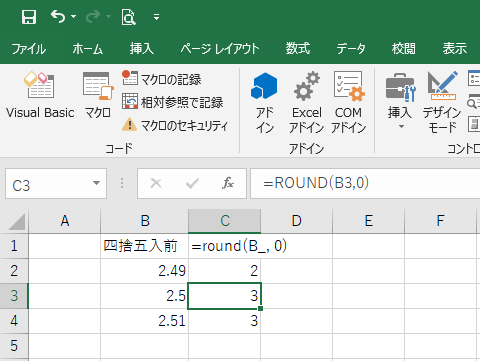Toggle デザインモード design mode
The image size is (480, 361).
tap(442, 103)
